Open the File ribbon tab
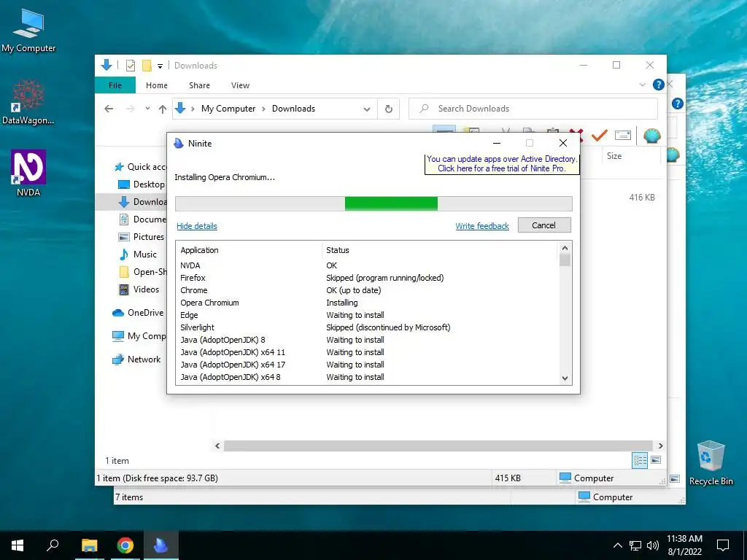747x560 pixels. point(115,85)
